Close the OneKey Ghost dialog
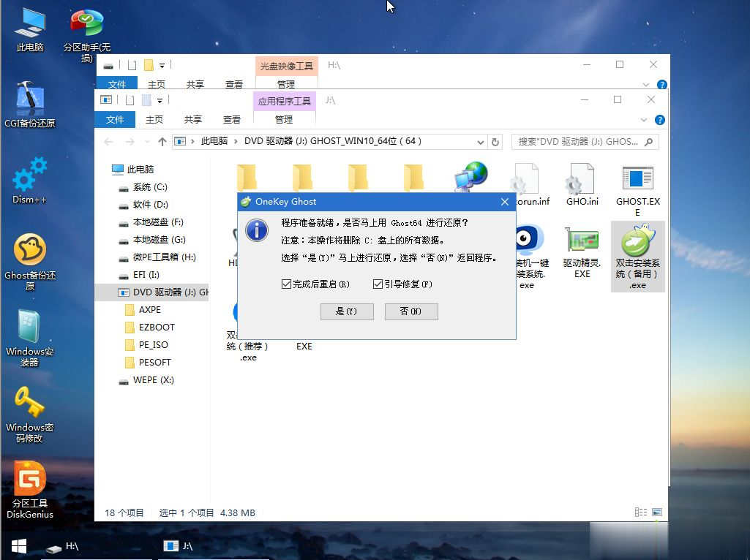Image resolution: width=750 pixels, height=560 pixels. click(505, 202)
